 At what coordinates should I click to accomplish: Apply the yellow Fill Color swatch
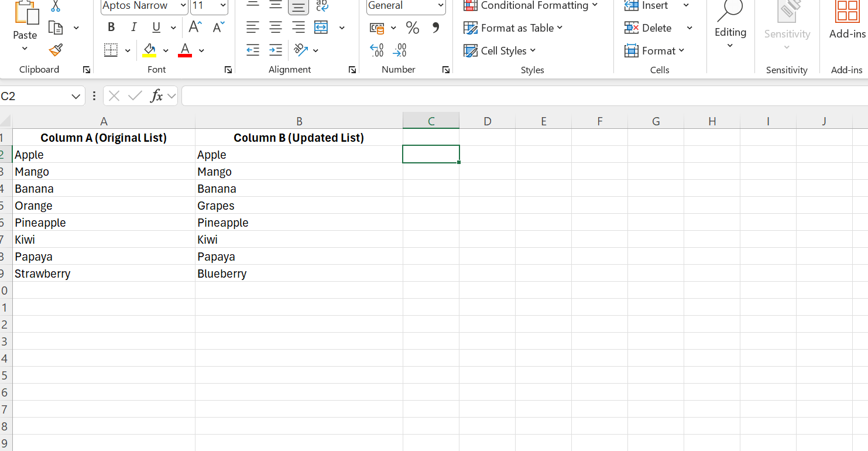149,50
